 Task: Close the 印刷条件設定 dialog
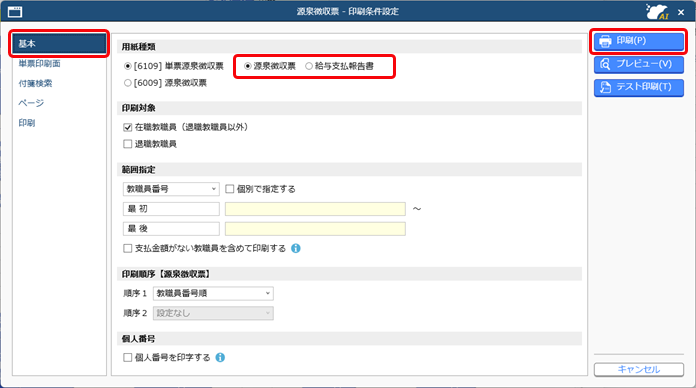(x=681, y=12)
